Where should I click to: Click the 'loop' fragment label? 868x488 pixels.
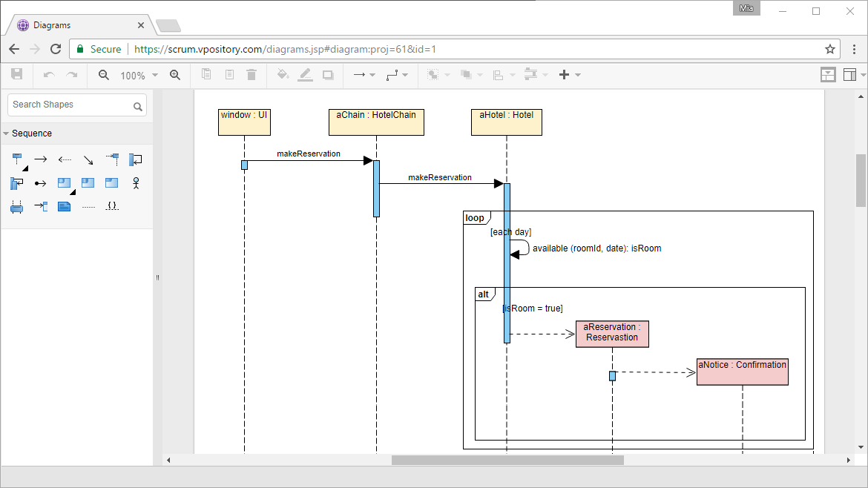(475, 218)
